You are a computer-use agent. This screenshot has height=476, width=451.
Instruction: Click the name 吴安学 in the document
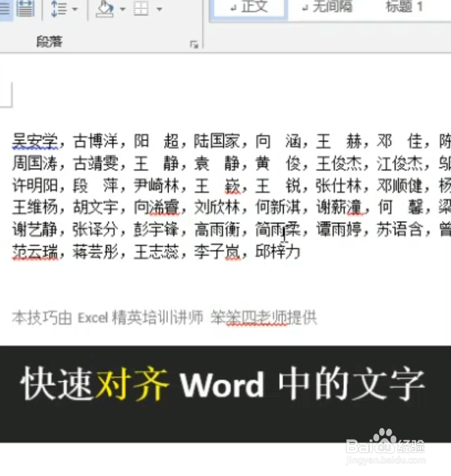click(x=35, y=141)
